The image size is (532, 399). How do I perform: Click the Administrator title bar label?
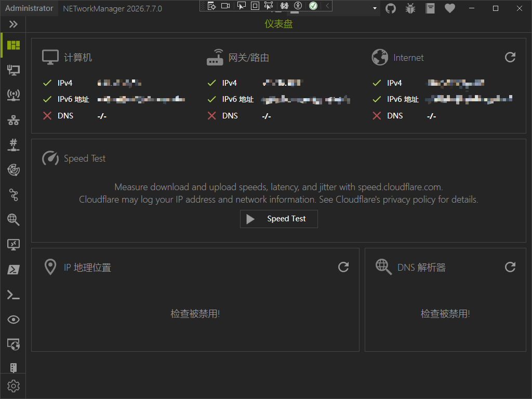29,8
